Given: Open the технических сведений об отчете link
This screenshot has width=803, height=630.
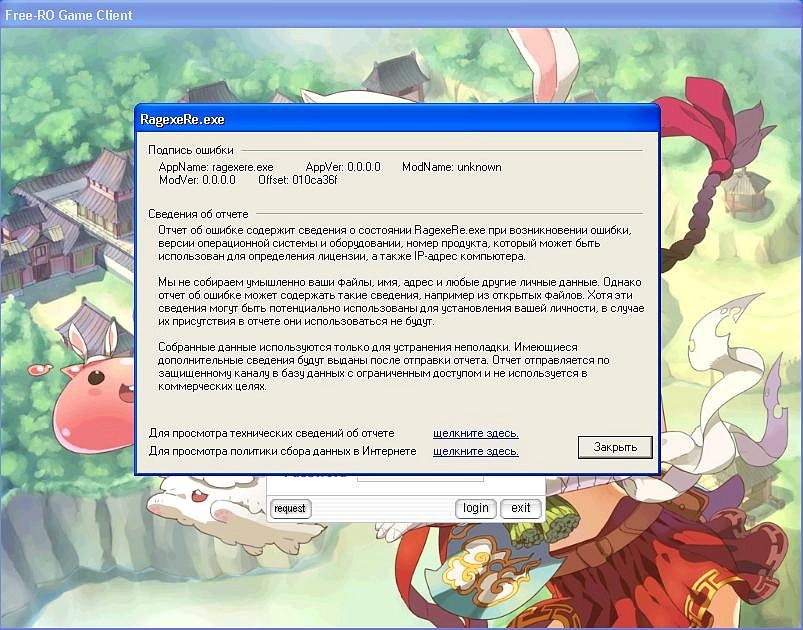Looking at the screenshot, I should pos(476,433).
